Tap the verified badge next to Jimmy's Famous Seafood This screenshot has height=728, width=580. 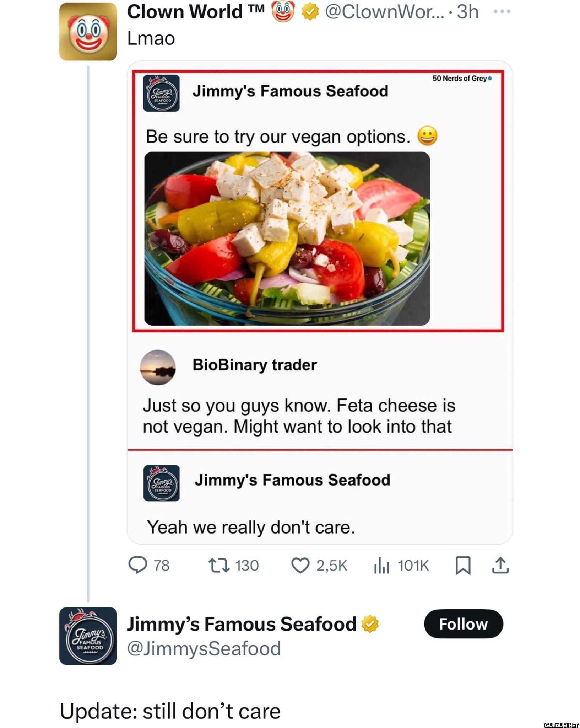370,624
